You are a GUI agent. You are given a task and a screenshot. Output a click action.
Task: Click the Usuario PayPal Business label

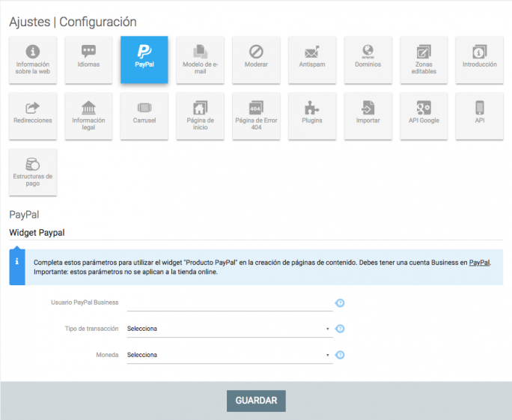(85, 302)
